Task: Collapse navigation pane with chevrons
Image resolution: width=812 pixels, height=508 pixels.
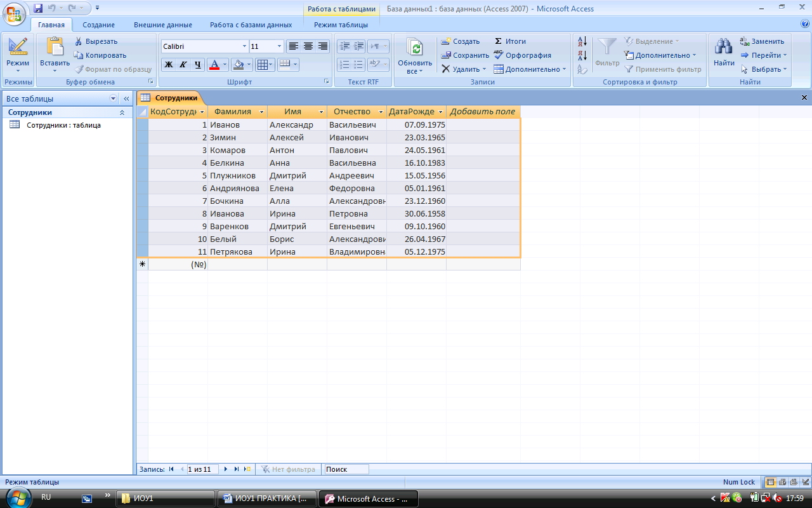Action: click(126, 98)
